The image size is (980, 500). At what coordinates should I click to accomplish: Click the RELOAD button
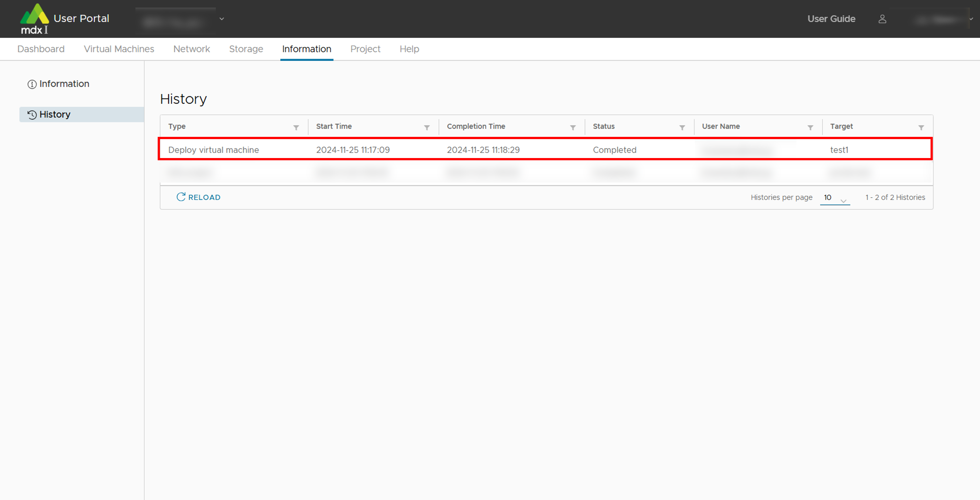tap(199, 197)
